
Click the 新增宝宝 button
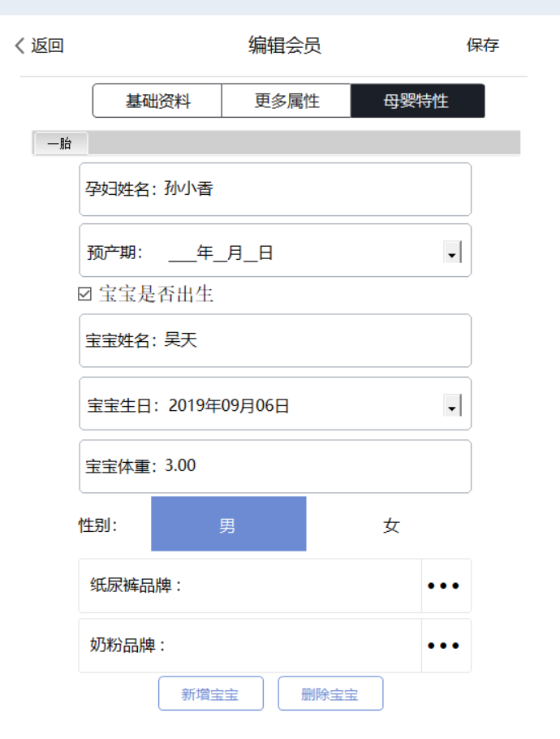click(x=211, y=693)
